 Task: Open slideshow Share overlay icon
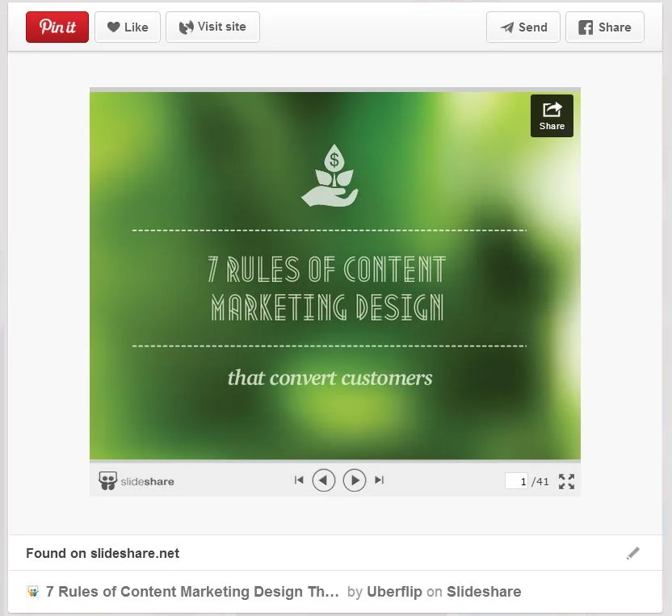pos(552,115)
